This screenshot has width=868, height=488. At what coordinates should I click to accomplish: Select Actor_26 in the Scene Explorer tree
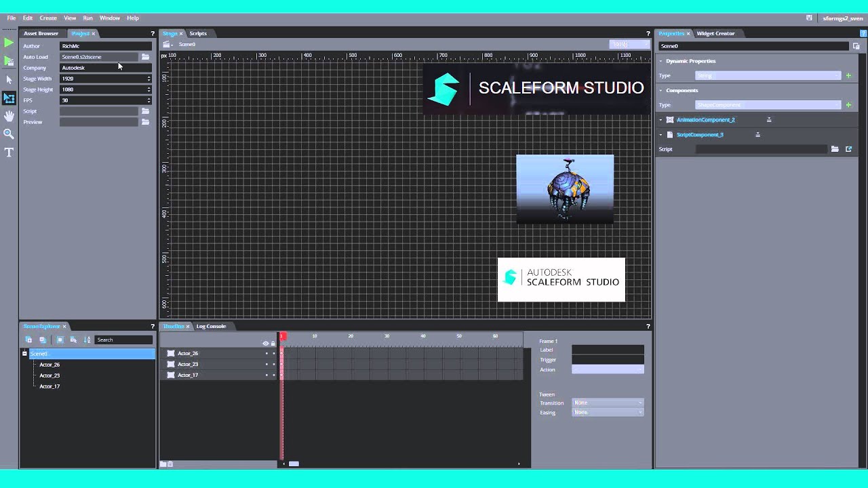click(50, 365)
